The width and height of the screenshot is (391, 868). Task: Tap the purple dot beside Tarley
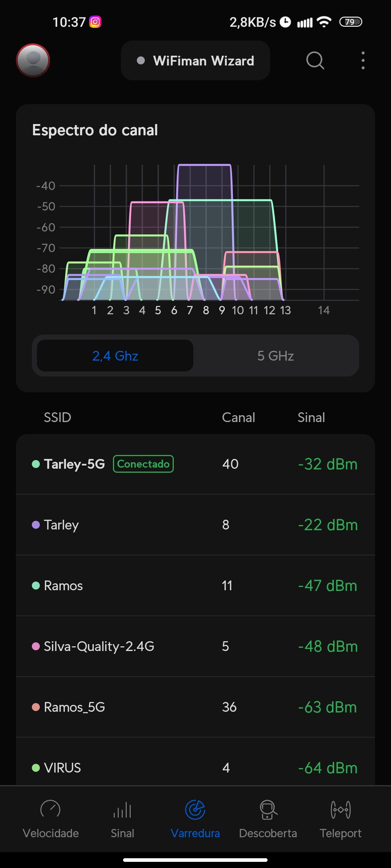click(36, 525)
